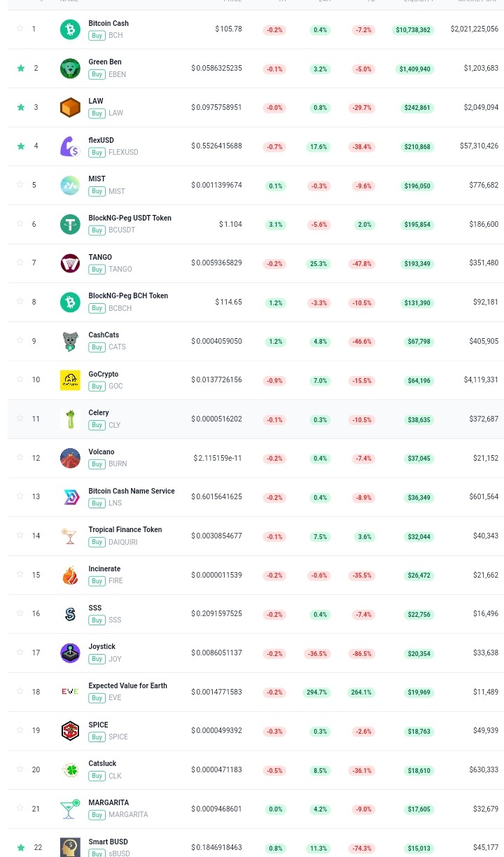Open the flexUSD purple arm icon
Image resolution: width=504 pixels, height=857 pixels.
[70, 146]
